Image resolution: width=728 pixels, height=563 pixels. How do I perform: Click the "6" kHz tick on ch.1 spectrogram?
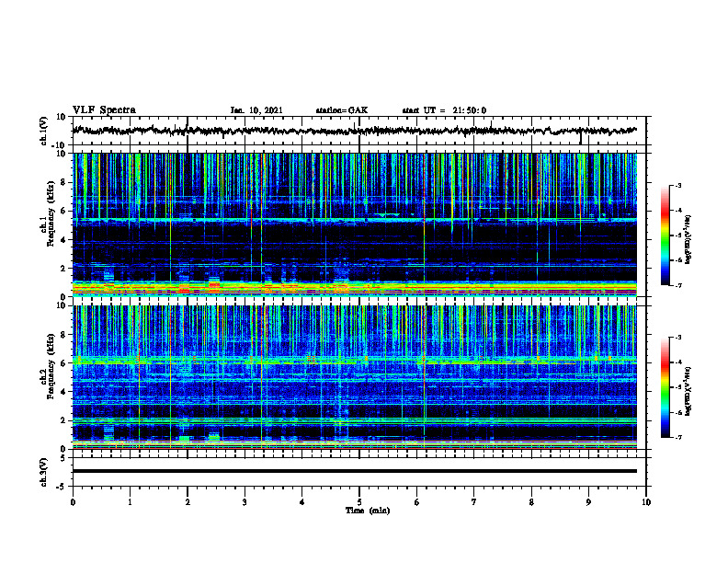pyautogui.click(x=64, y=211)
